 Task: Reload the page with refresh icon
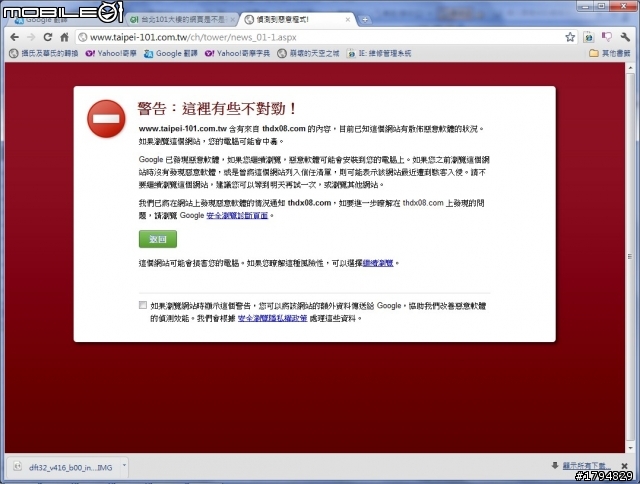(x=48, y=37)
